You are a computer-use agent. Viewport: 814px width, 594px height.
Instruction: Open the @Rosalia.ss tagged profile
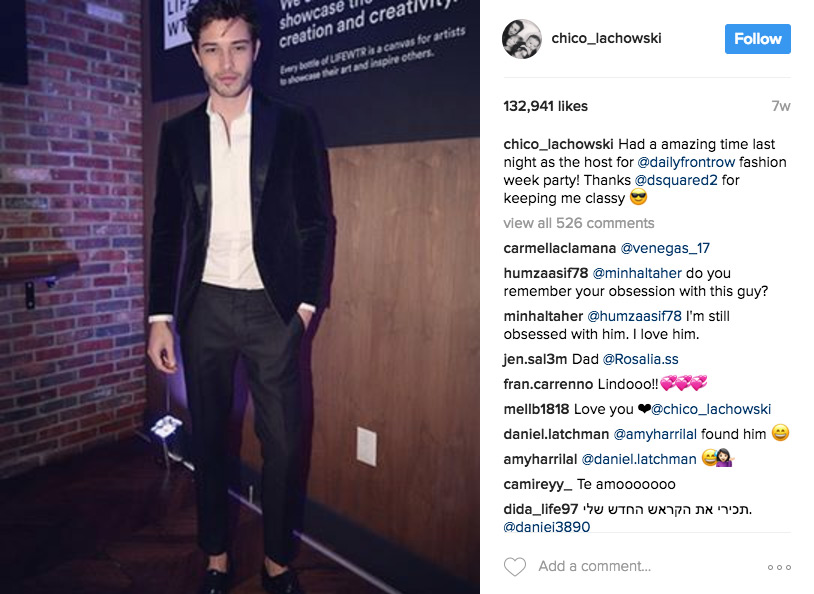(x=641, y=359)
